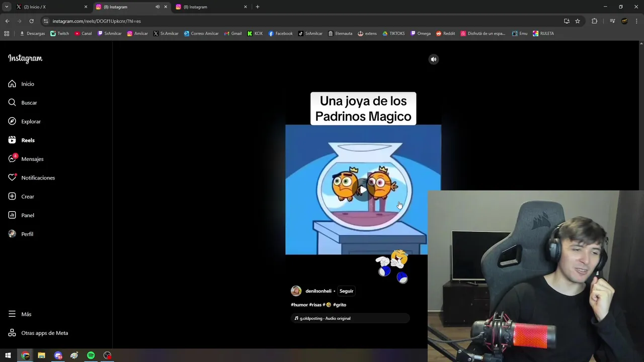Viewport: 644px width, 362px height.
Task: Open OBS Studio from taskbar
Action: tap(107, 355)
